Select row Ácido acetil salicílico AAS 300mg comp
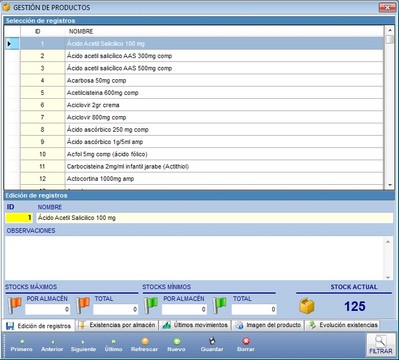399x360 pixels. point(202,56)
